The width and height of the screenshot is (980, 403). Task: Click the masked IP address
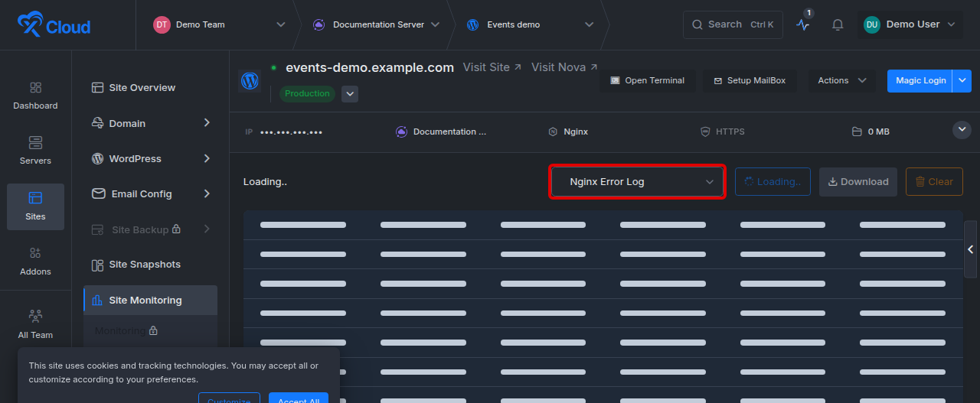291,132
